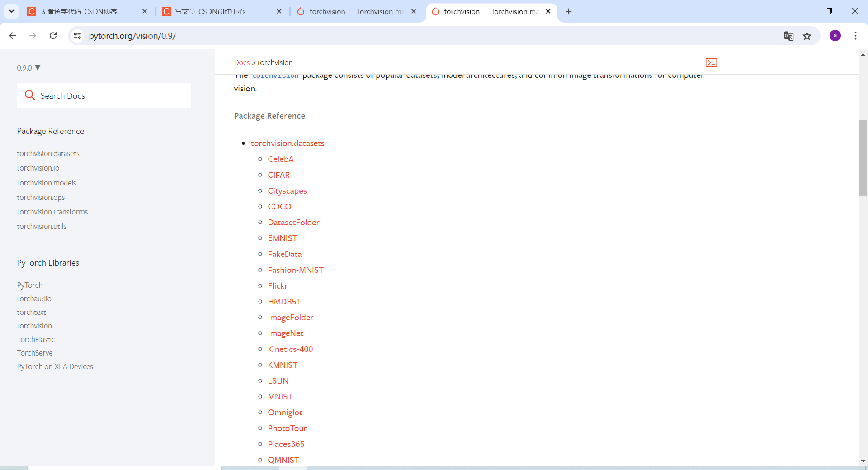Open torchvision.utils in sidebar
This screenshot has height=470, width=868.
(42, 226)
